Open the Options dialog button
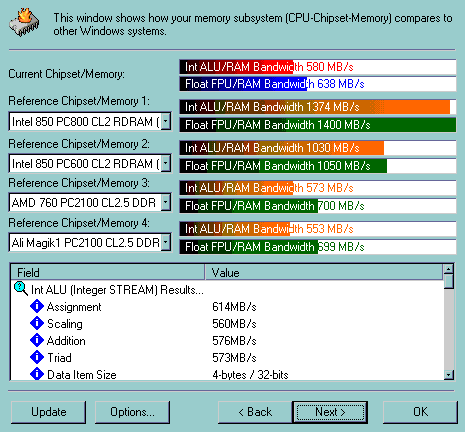 click(132, 412)
